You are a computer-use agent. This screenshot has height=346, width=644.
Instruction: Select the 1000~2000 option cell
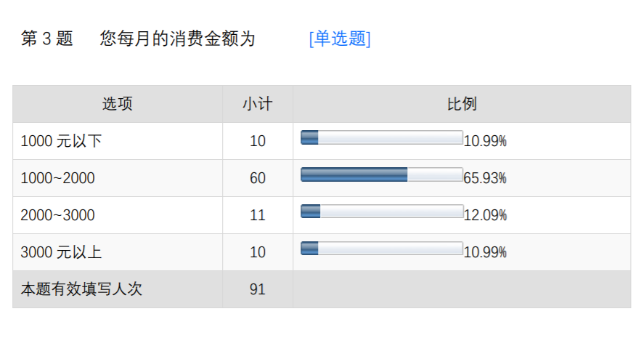click(57, 178)
